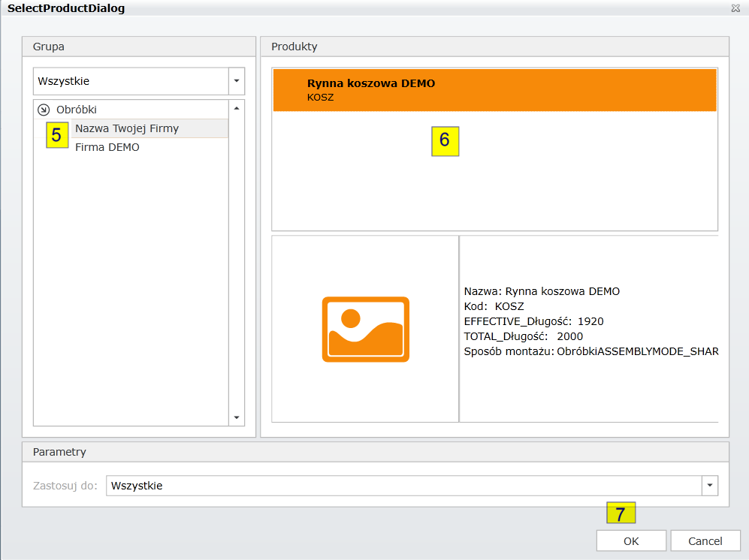Confirm with the OK button
749x560 pixels.
(x=631, y=541)
